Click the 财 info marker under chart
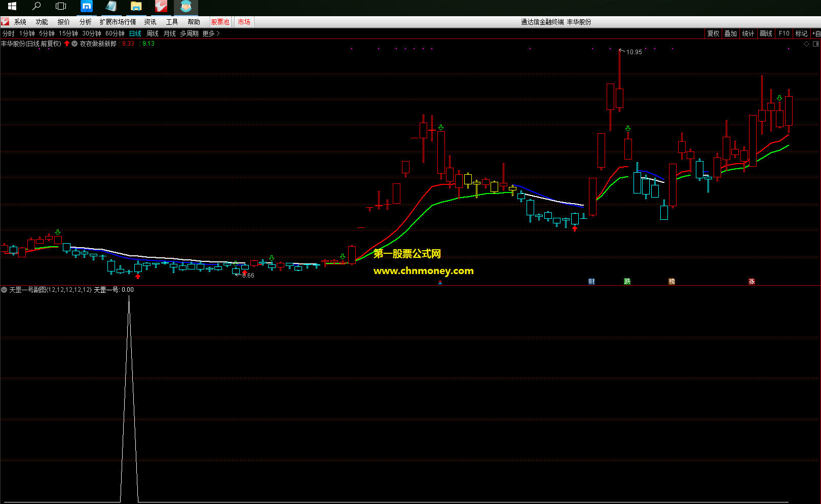 pyautogui.click(x=591, y=281)
